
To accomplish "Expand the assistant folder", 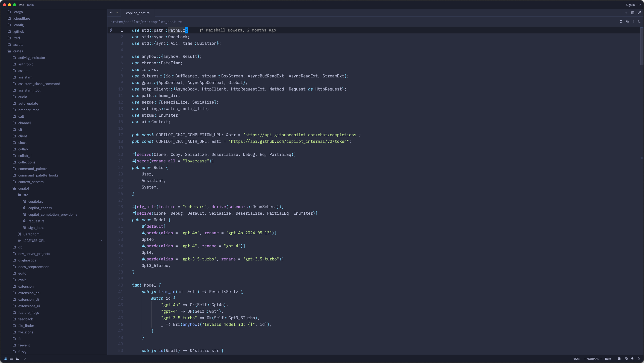I will (x=25, y=77).
